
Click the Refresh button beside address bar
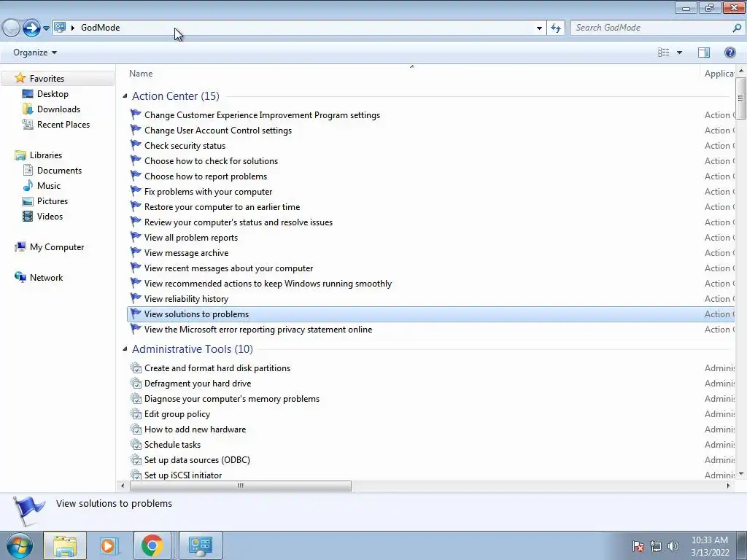pos(555,28)
